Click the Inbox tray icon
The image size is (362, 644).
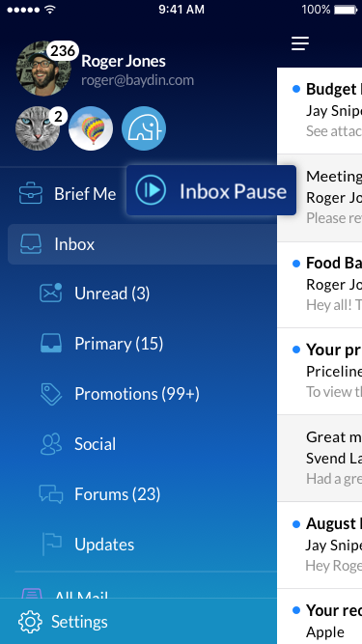coord(31,244)
